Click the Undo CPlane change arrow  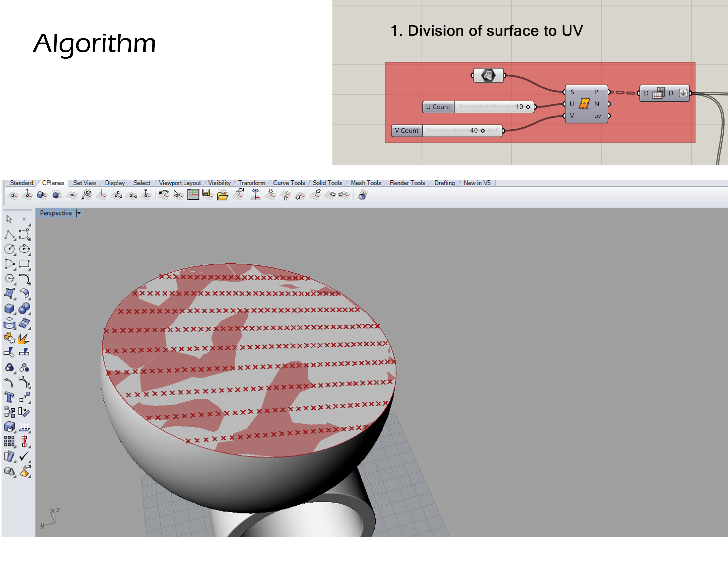point(163,194)
